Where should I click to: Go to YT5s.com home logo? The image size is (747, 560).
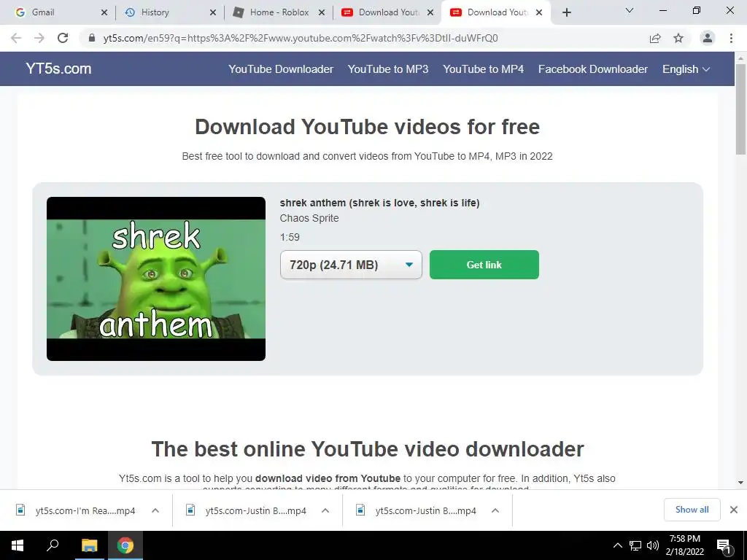coord(58,69)
